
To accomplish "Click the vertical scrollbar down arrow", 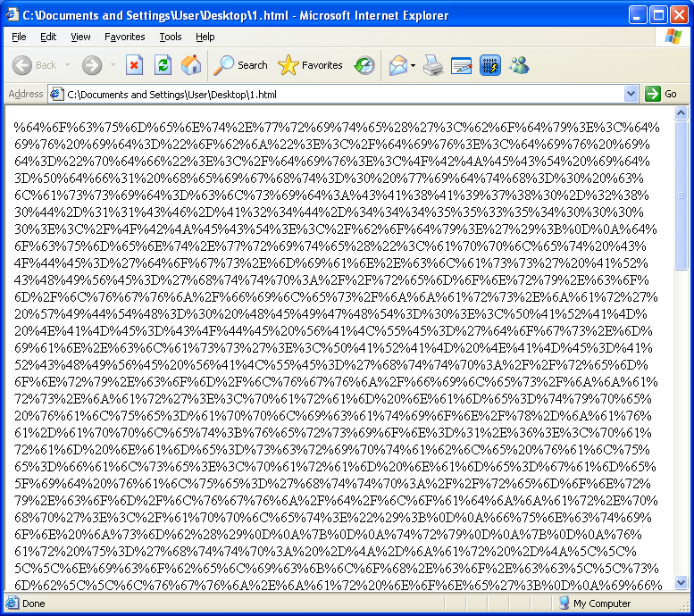I will [x=681, y=583].
